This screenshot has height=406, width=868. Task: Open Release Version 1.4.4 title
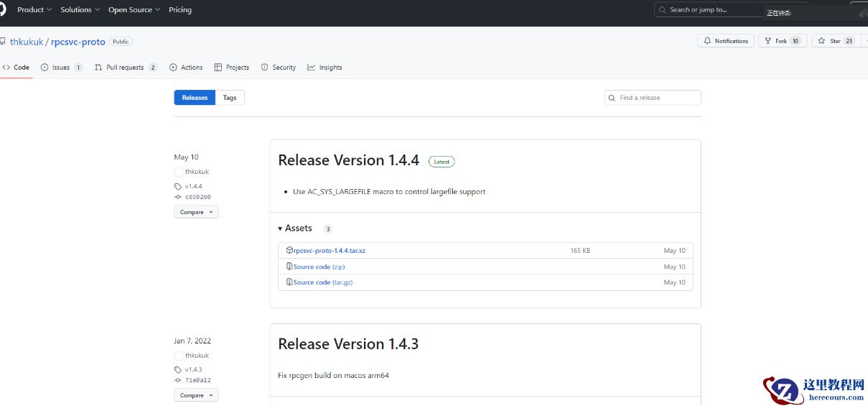pyautogui.click(x=348, y=160)
